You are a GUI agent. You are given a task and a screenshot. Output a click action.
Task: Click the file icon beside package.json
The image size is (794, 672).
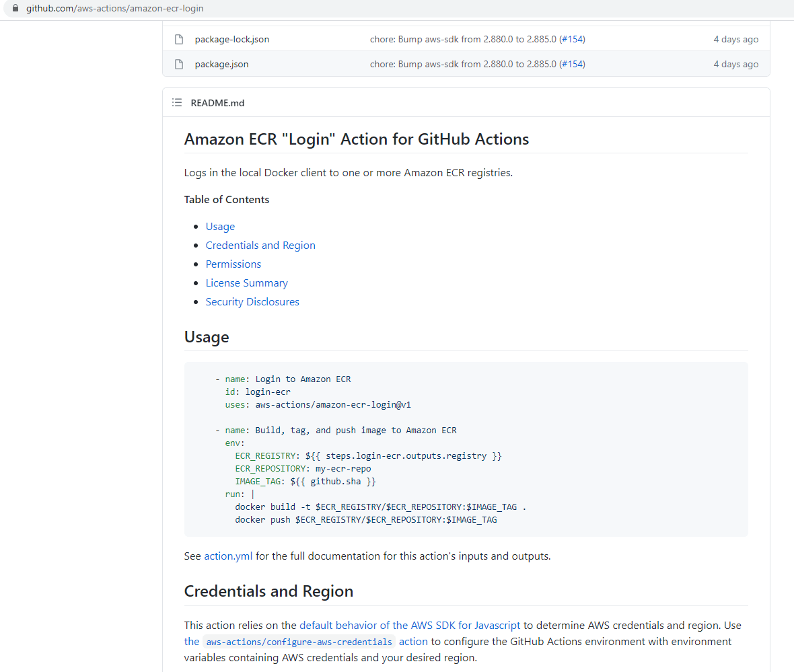178,63
